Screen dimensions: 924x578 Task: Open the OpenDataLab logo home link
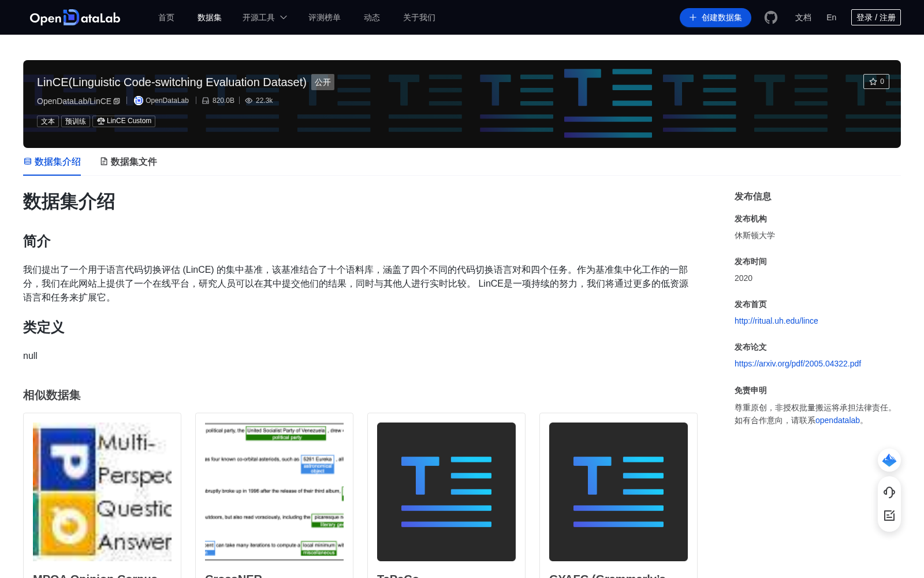point(75,17)
